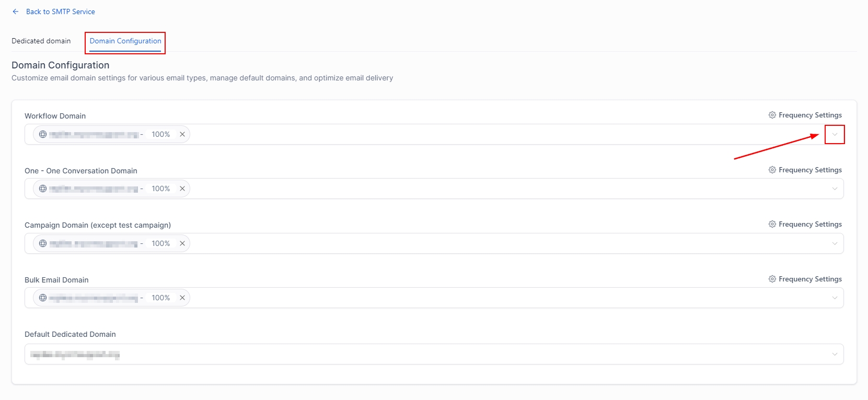Screen dimensions: 868x400
Task: Click the globe icon in Campaign Domain chip
Action: (x=43, y=243)
